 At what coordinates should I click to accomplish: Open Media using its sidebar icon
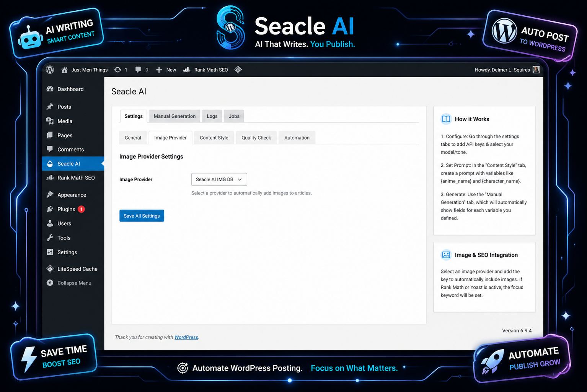click(50, 121)
